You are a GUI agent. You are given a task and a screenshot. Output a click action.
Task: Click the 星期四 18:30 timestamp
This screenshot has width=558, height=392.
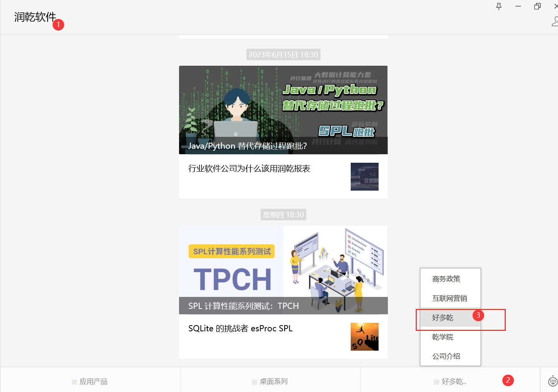pos(283,215)
